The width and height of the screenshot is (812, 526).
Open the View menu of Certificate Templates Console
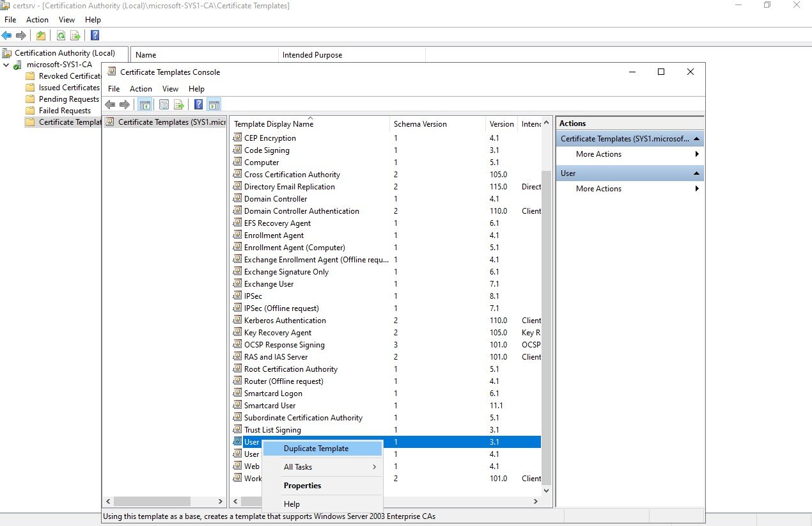coord(170,89)
